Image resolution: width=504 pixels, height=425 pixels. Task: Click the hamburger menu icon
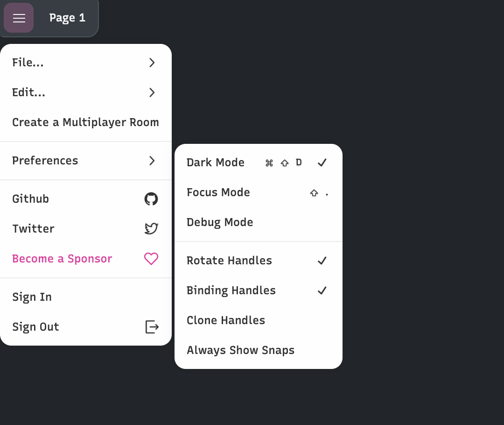(19, 18)
